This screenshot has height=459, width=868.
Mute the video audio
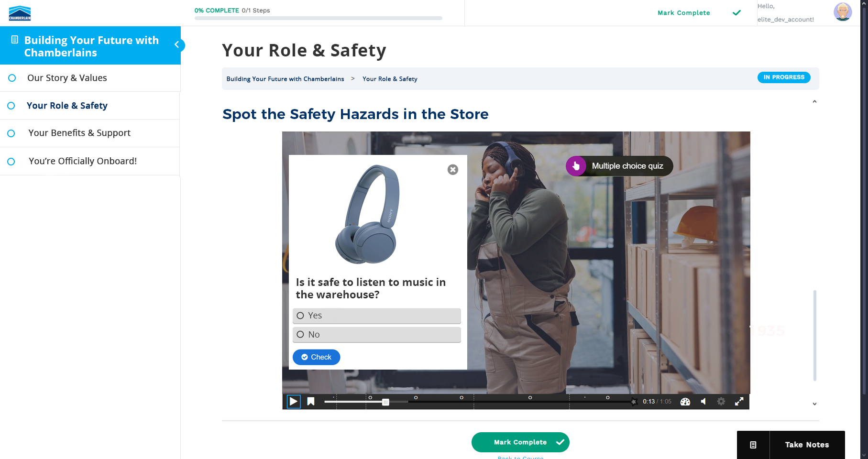point(703,402)
